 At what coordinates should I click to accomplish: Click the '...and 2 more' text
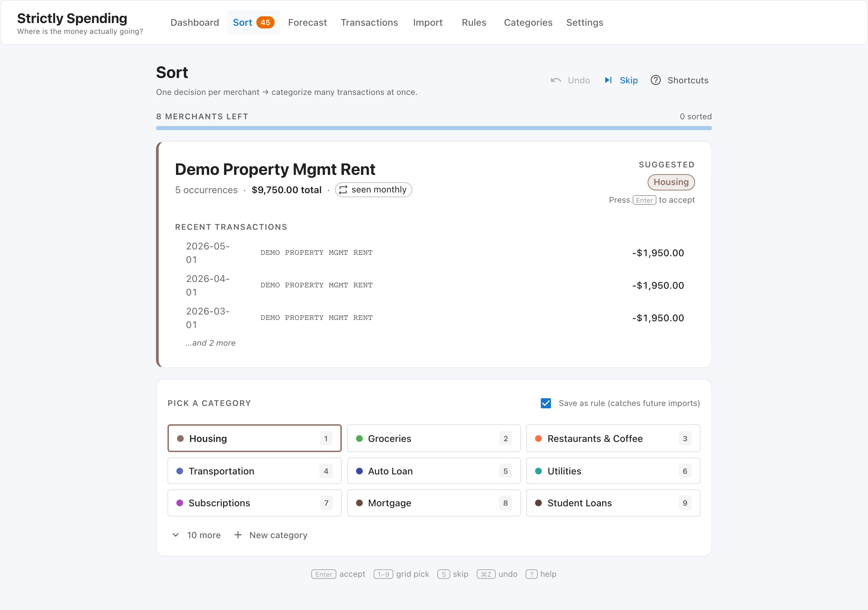[x=210, y=343]
